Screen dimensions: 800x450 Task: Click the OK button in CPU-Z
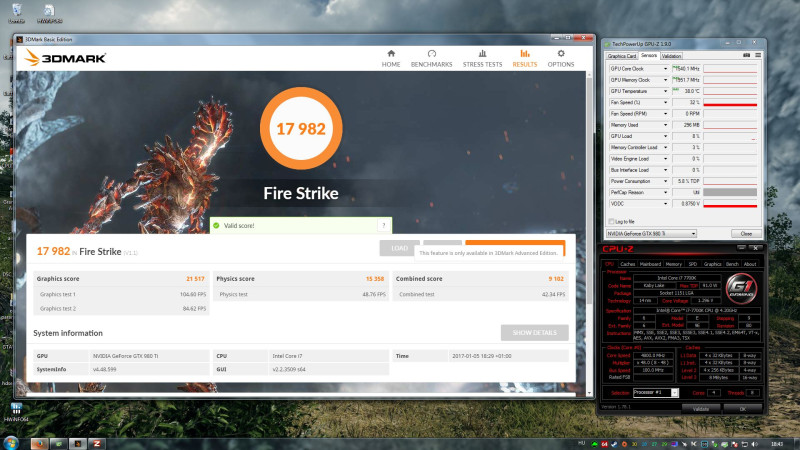[742, 409]
